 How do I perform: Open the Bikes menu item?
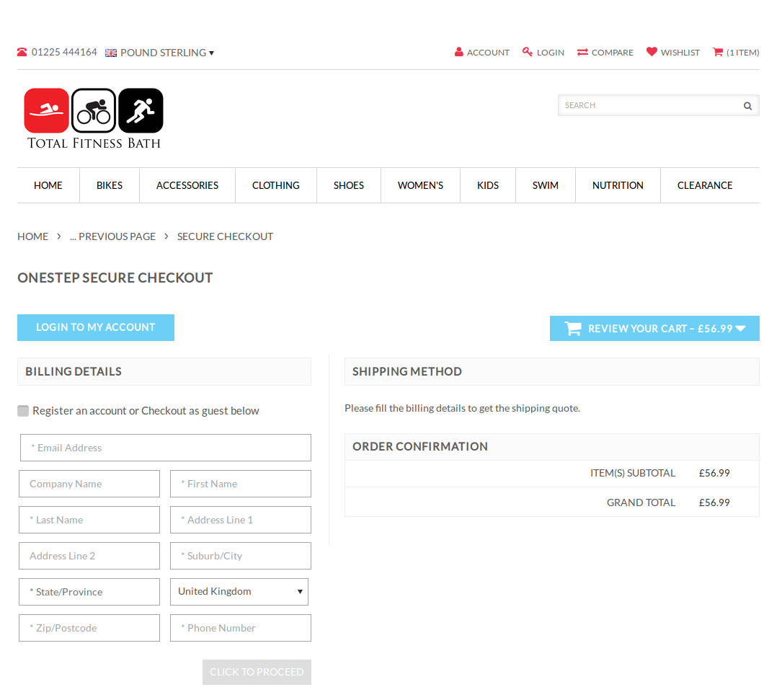point(110,185)
